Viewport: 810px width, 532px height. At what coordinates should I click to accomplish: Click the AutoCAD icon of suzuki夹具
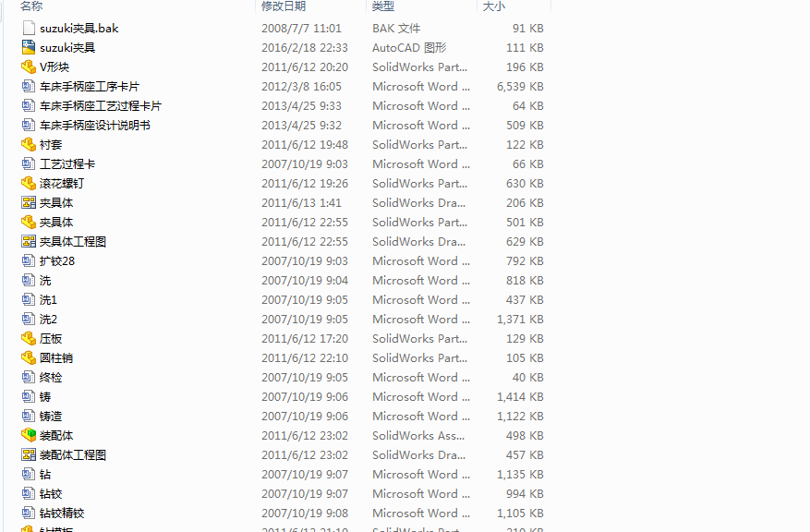(29, 47)
